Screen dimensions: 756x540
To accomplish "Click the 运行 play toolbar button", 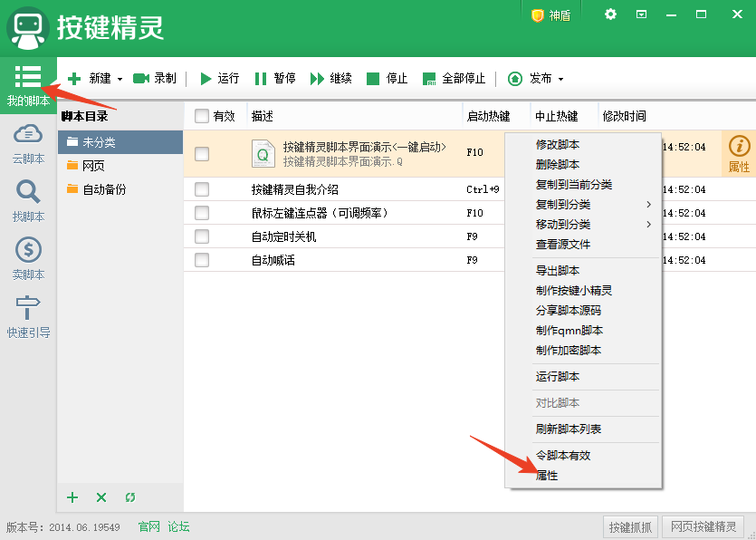I will point(220,78).
